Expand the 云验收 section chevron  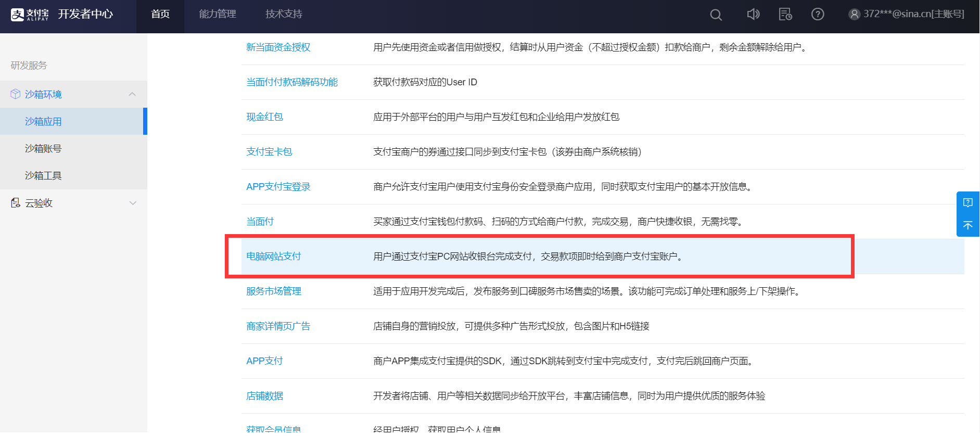pyautogui.click(x=133, y=203)
